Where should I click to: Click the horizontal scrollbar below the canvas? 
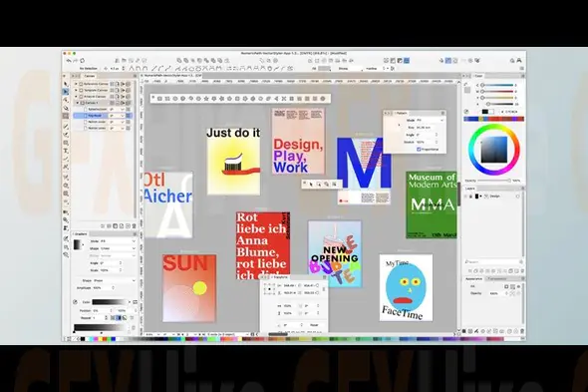tap(278, 334)
